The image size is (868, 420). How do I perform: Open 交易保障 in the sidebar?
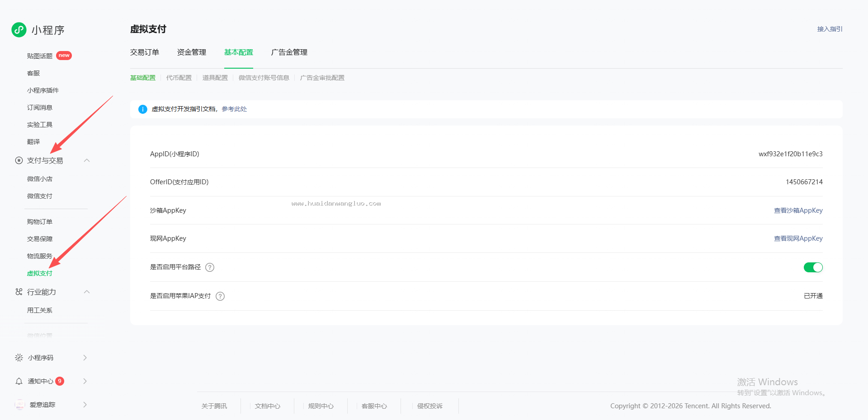(40, 239)
